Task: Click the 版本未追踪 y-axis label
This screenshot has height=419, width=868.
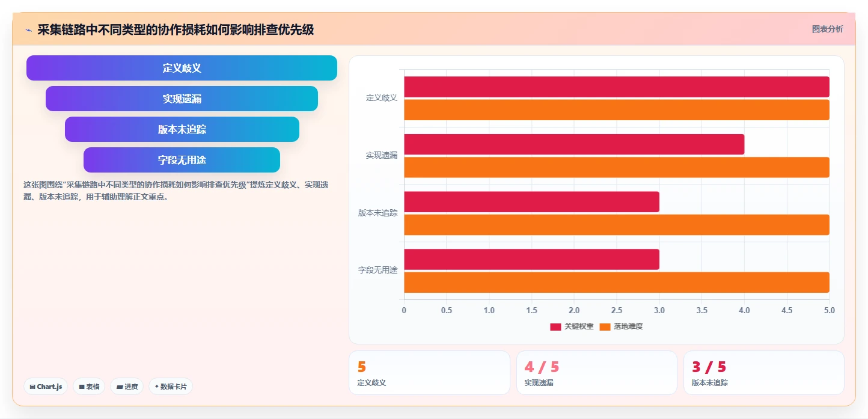Action: pos(378,213)
